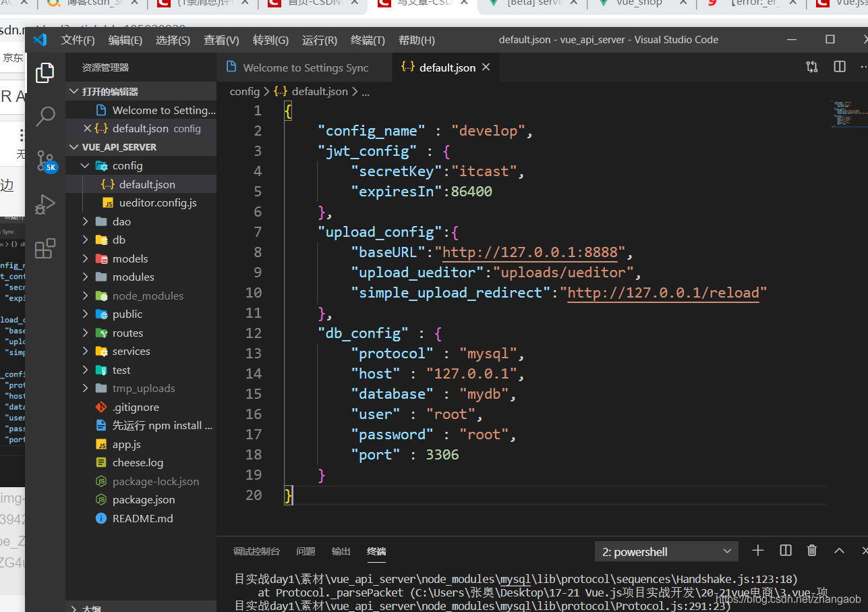Image resolution: width=868 pixels, height=612 pixels.
Task: Click the default.json breadcrumb segment
Action: [312, 91]
